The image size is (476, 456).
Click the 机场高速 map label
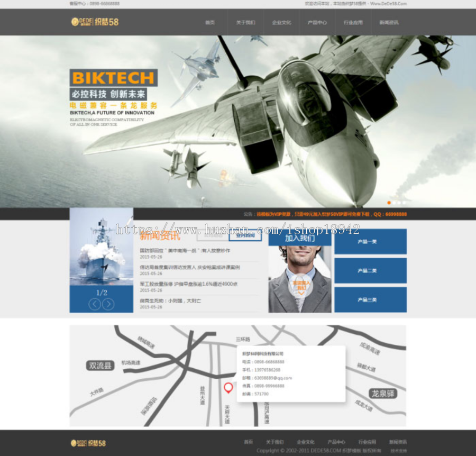point(131,362)
